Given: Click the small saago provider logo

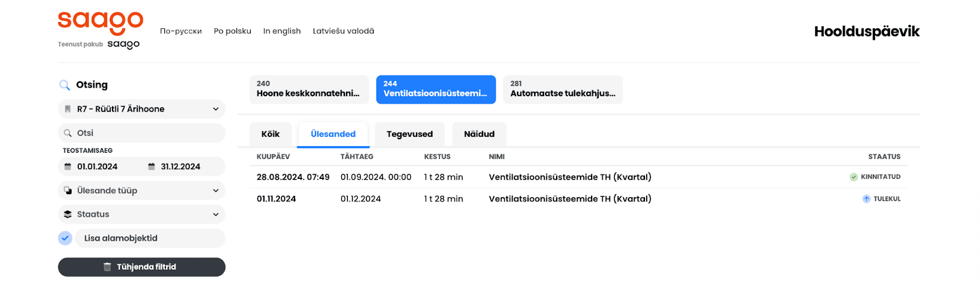Looking at the screenshot, I should pyautogui.click(x=123, y=45).
